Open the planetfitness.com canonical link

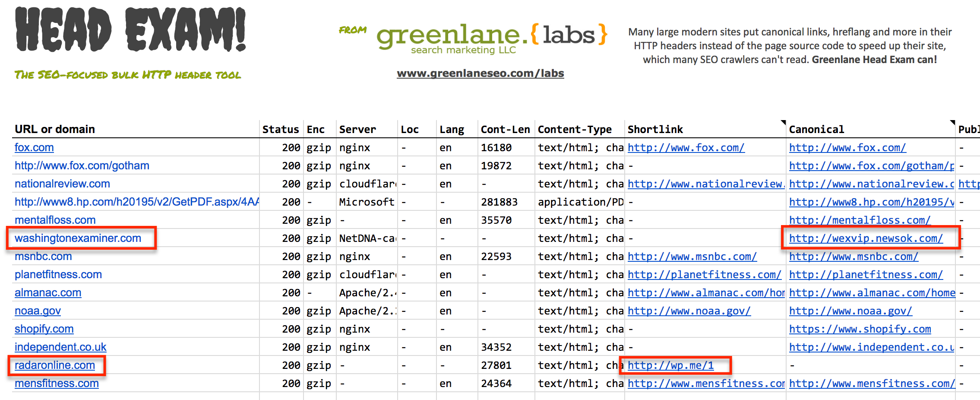[866, 275]
